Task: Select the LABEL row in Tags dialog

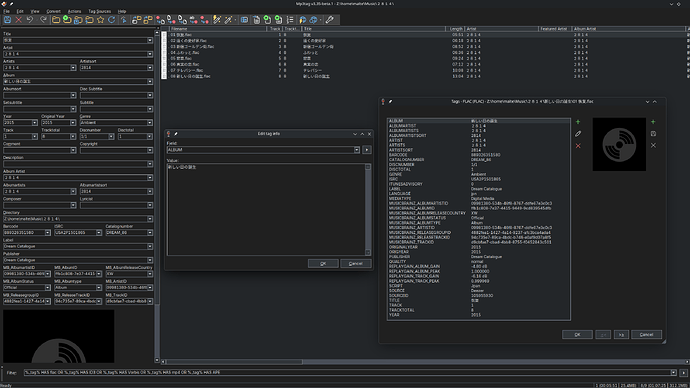Action: pyautogui.click(x=478, y=189)
